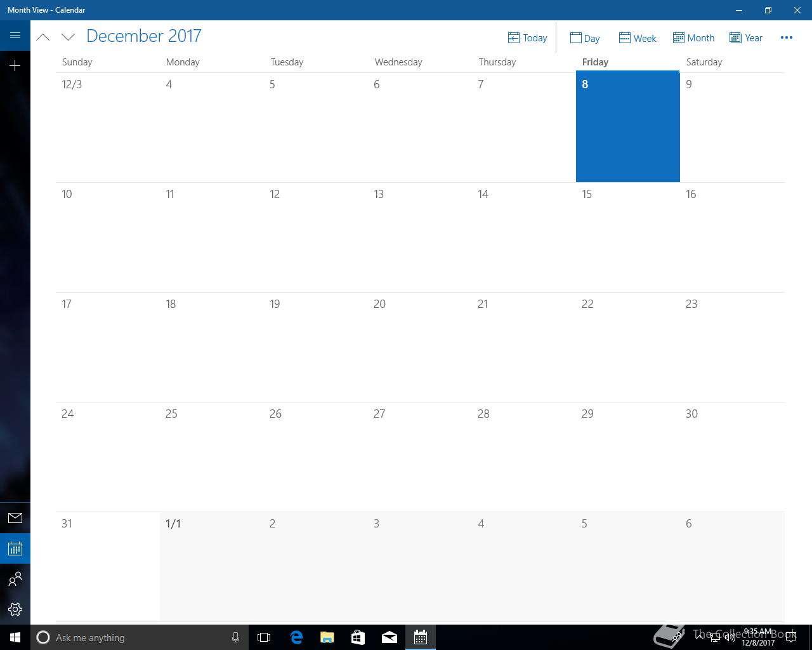Open the December 2017 month picker

tap(144, 36)
